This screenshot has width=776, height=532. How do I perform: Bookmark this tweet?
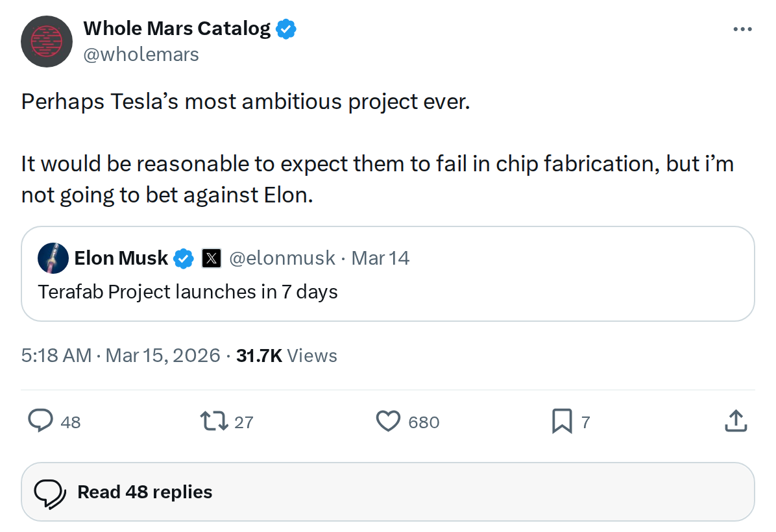point(561,422)
